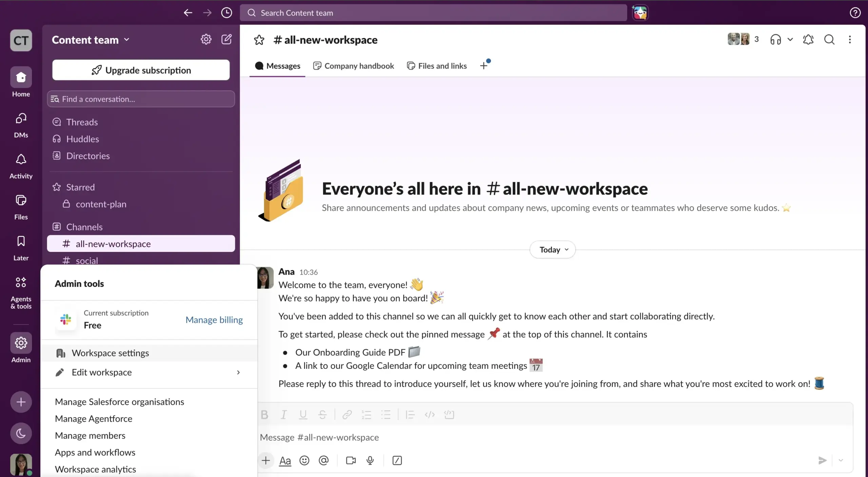Viewport: 868px width, 477px height.
Task: Open history clock icon in top bar
Action: tap(226, 13)
